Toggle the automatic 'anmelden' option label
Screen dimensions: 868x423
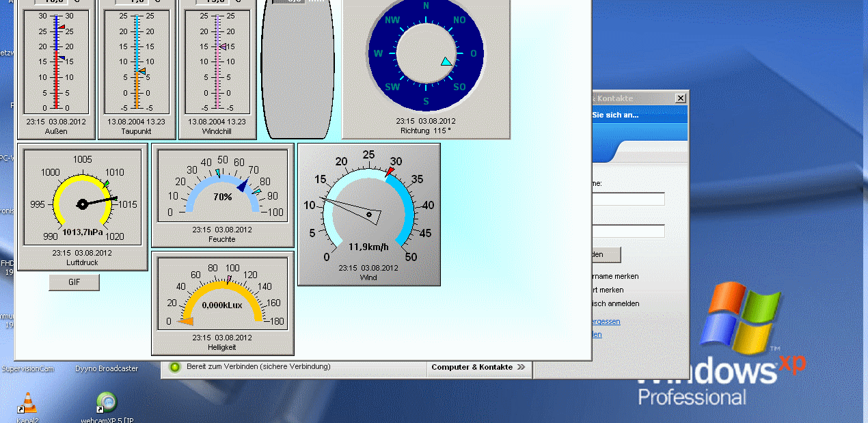(615, 304)
